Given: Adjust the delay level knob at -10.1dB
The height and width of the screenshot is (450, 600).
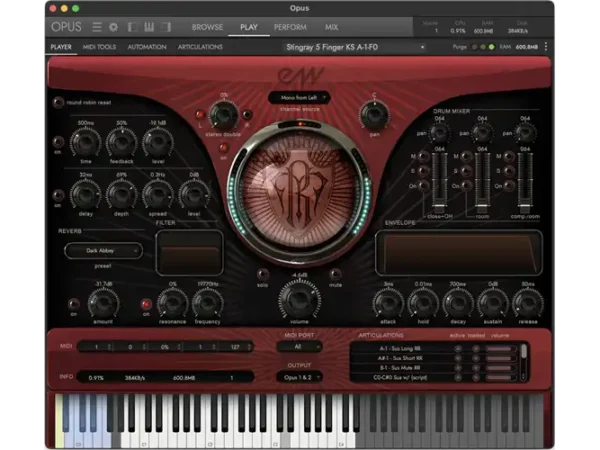Looking at the screenshot, I should [157, 142].
